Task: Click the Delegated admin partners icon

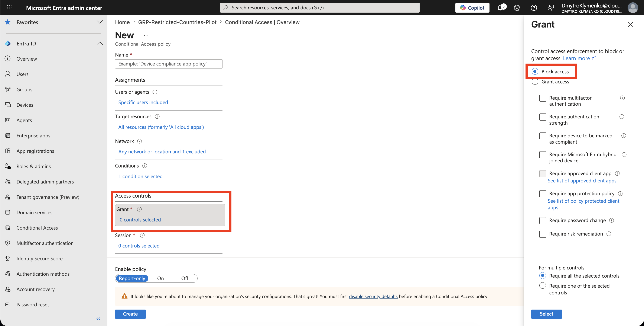Action: point(8,182)
